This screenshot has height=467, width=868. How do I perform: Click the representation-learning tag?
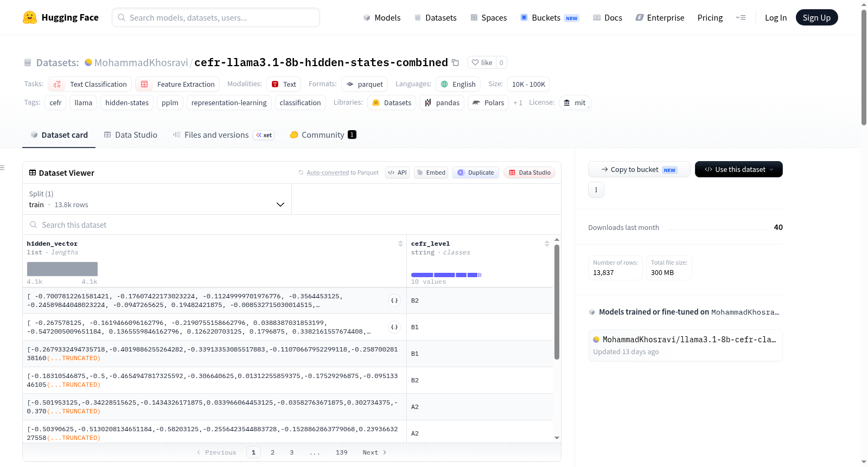pyautogui.click(x=229, y=103)
